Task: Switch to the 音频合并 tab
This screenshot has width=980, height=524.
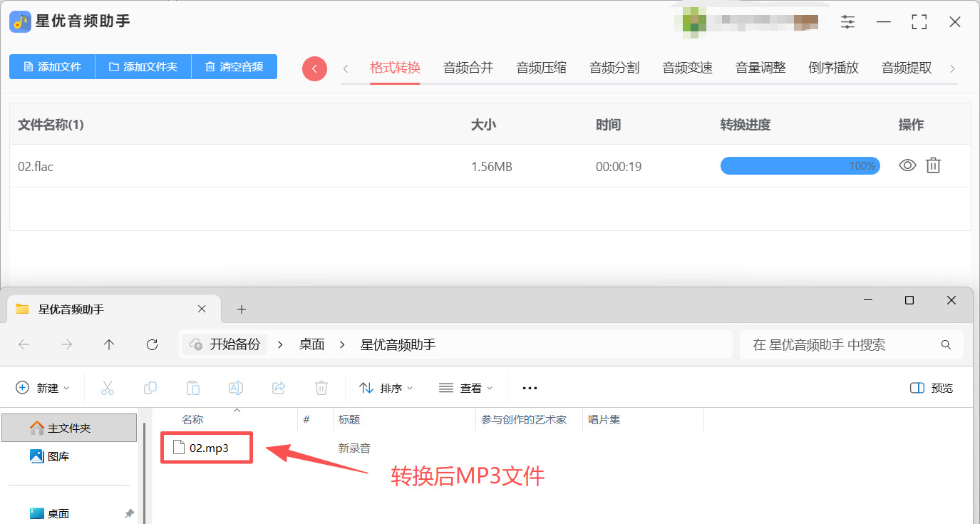Action: (x=468, y=68)
